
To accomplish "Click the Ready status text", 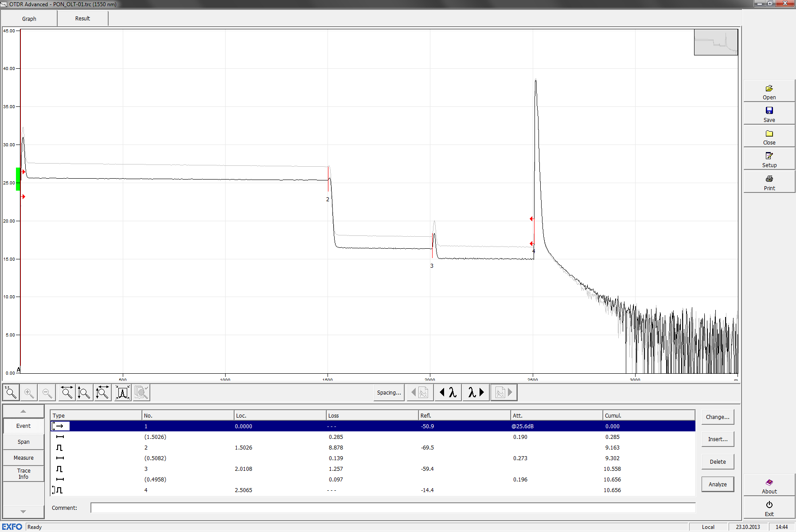I will [35, 527].
